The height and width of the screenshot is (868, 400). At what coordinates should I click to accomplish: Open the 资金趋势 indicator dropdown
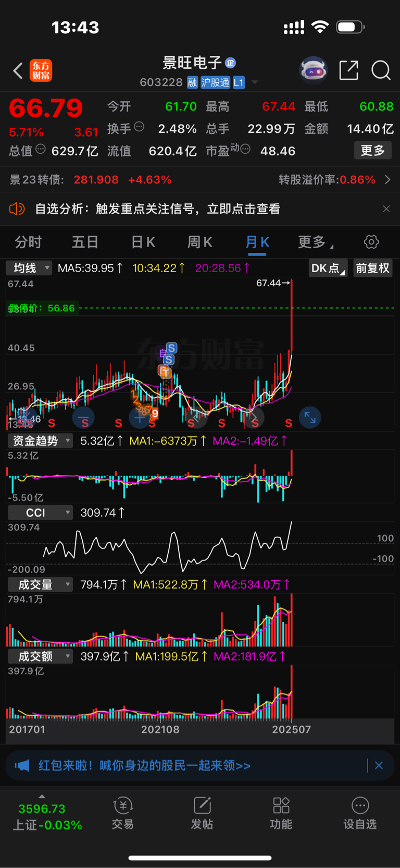point(40,441)
